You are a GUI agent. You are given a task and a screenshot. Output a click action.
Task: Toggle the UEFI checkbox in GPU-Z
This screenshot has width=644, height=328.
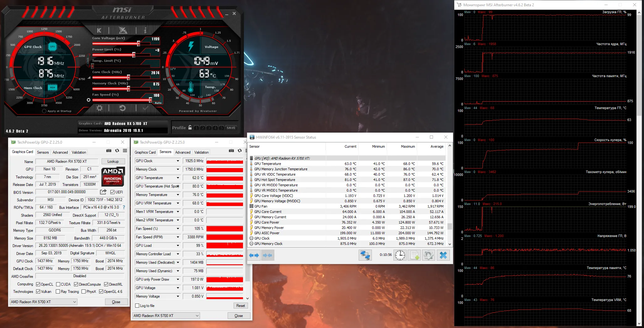(x=113, y=192)
